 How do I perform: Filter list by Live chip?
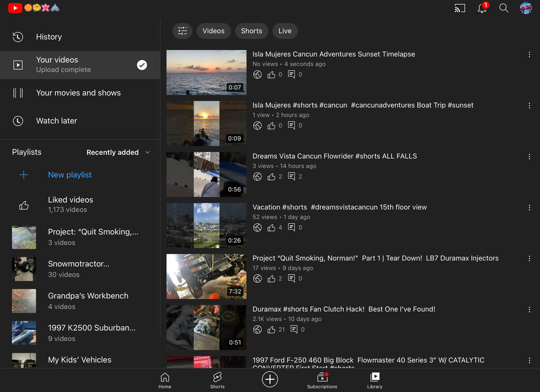(x=285, y=31)
